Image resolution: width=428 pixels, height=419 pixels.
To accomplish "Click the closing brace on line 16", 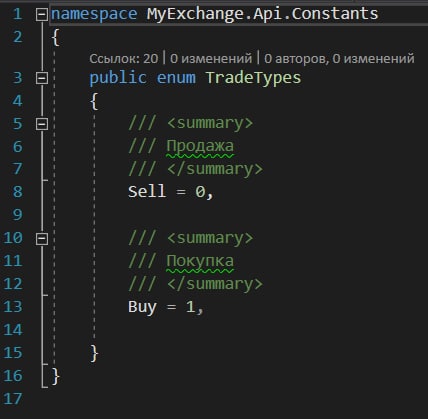I will [x=56, y=376].
